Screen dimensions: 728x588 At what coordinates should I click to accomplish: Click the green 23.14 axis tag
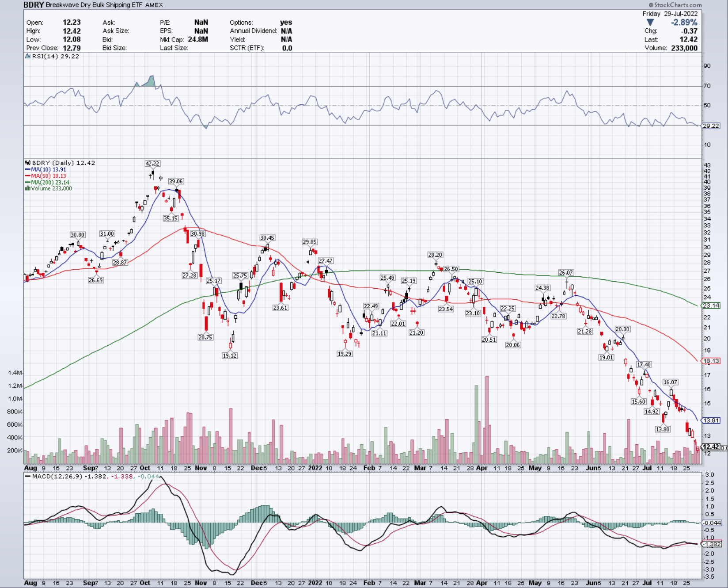tap(711, 305)
